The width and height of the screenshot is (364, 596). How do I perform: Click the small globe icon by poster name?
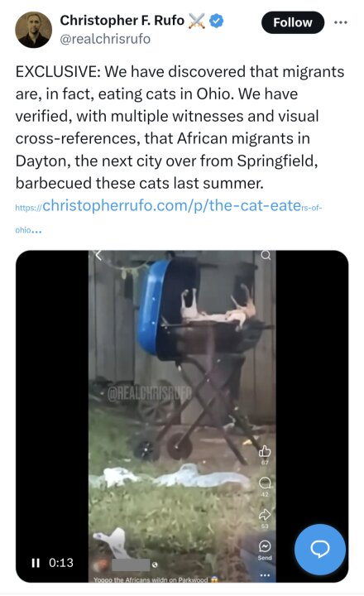point(155,565)
